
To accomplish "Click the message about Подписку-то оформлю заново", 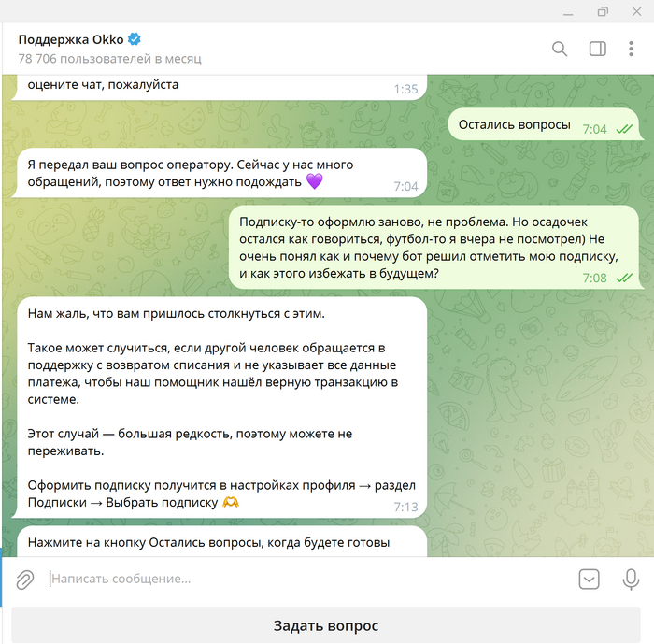I will 434,247.
